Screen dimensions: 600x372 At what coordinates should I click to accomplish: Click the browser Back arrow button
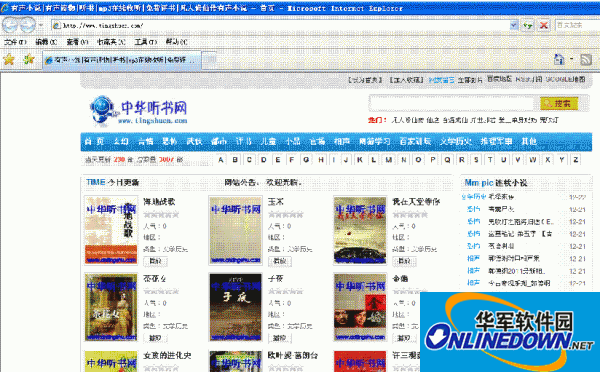(10, 25)
